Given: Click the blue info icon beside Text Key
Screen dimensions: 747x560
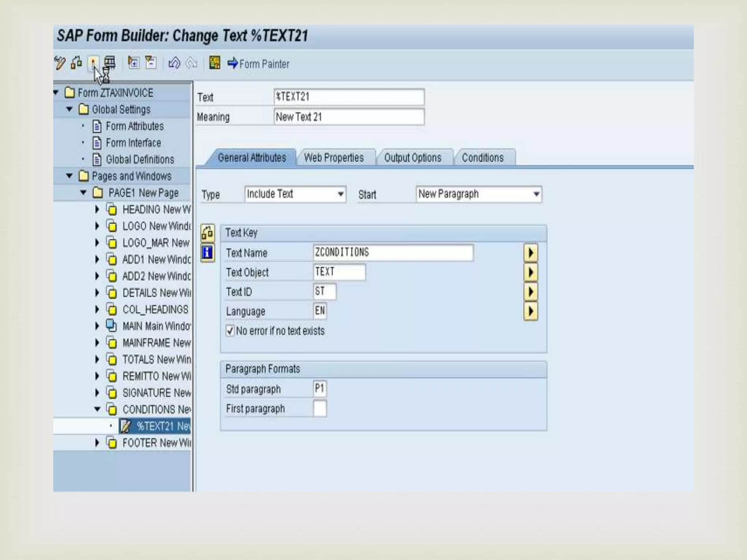Looking at the screenshot, I should [x=207, y=252].
